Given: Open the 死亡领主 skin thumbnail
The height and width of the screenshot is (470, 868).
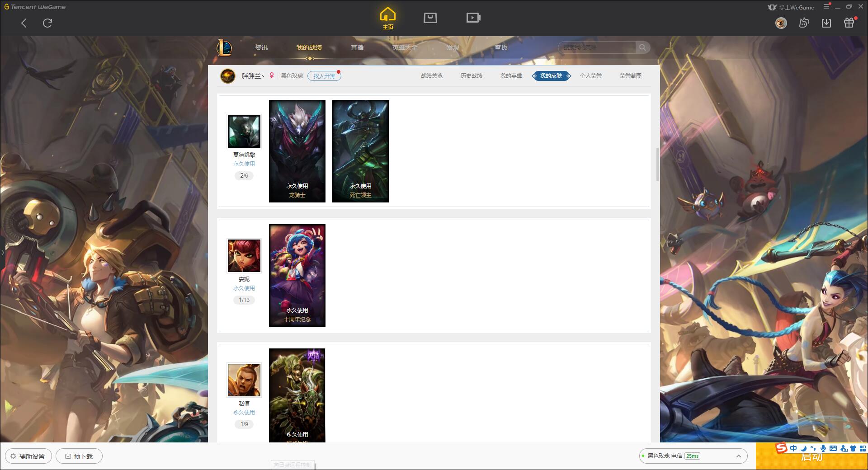Looking at the screenshot, I should click(360, 151).
